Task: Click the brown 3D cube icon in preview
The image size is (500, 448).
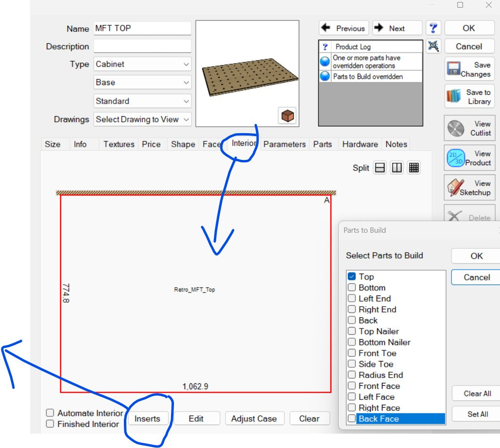Action: (x=288, y=116)
